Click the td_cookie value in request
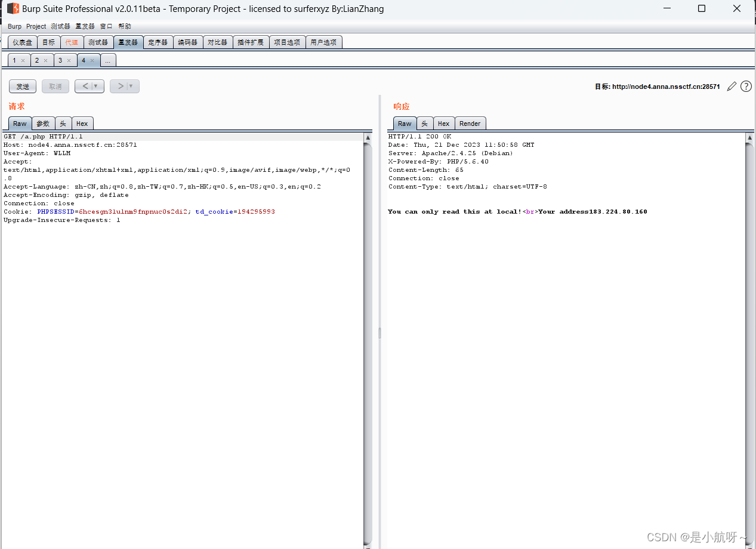This screenshot has height=549, width=756. tap(256, 212)
